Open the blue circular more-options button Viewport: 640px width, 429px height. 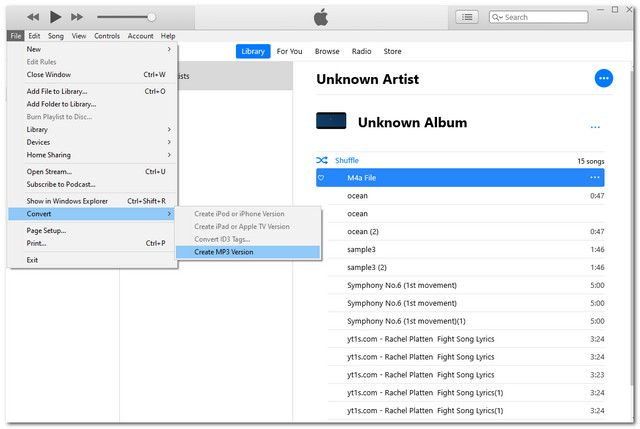click(603, 78)
